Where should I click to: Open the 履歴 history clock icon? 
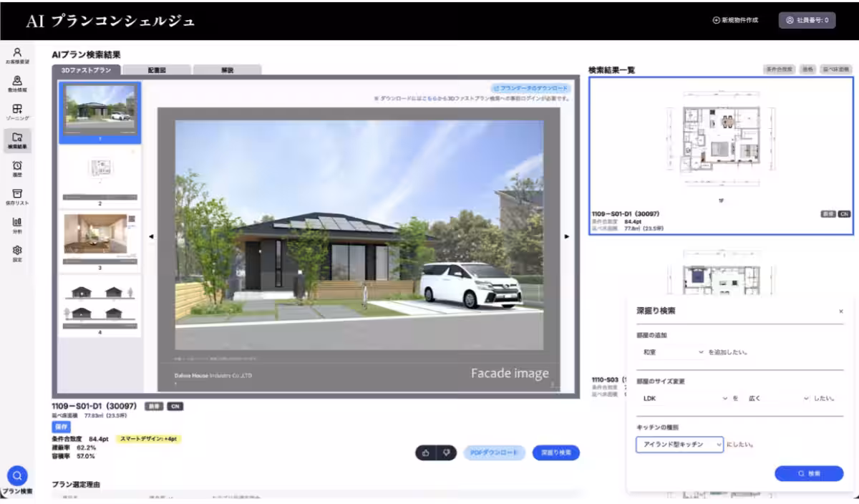(17, 166)
